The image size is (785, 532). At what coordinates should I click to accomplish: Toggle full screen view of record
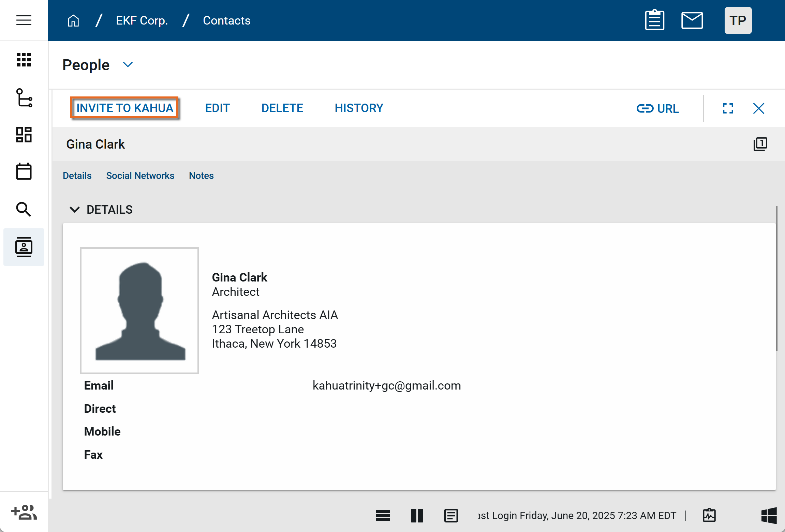(x=728, y=108)
